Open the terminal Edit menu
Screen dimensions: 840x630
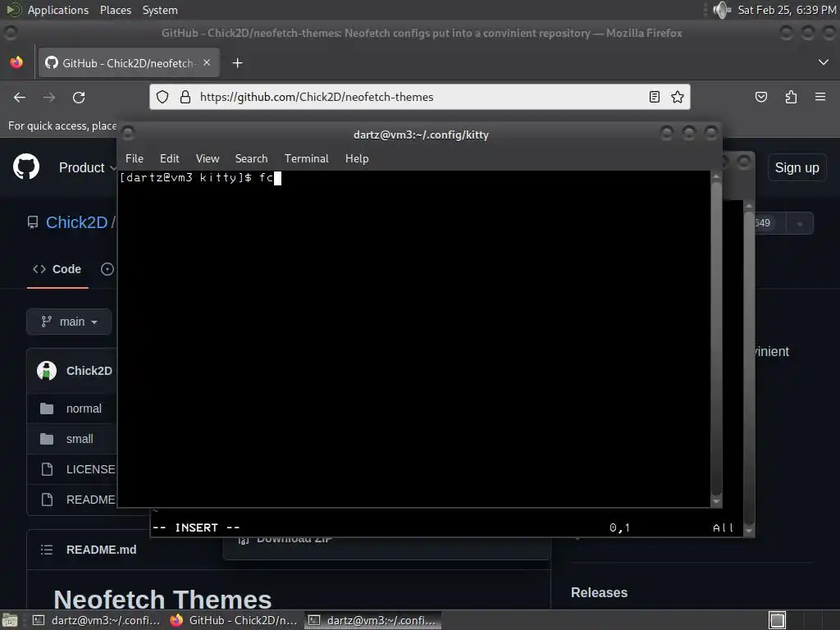point(169,158)
